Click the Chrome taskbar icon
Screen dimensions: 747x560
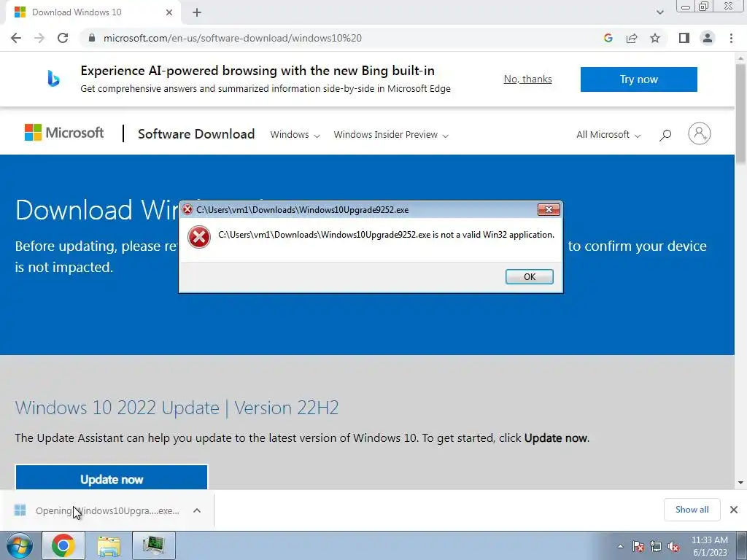[x=63, y=545]
